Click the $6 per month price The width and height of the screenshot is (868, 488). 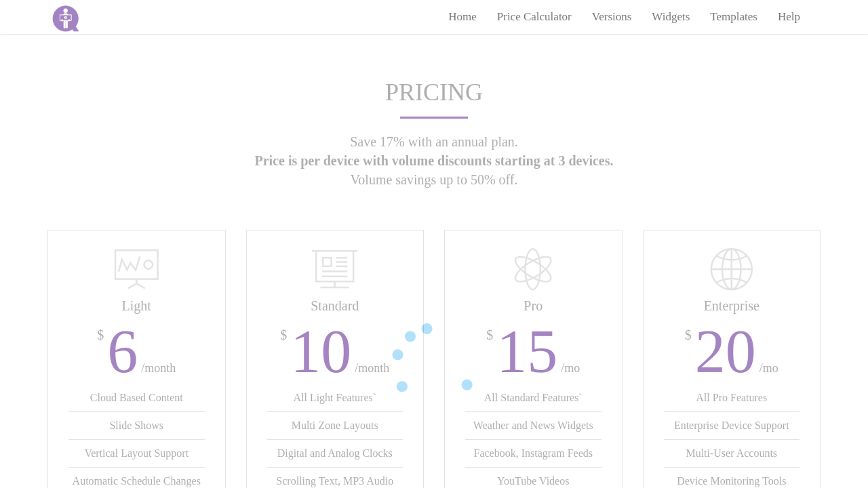pos(123,352)
